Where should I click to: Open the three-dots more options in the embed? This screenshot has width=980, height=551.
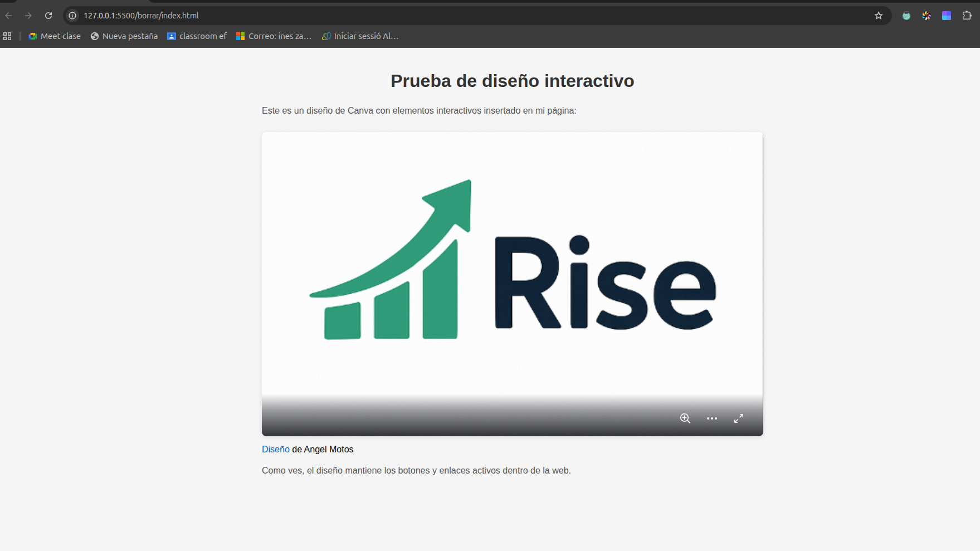711,418
